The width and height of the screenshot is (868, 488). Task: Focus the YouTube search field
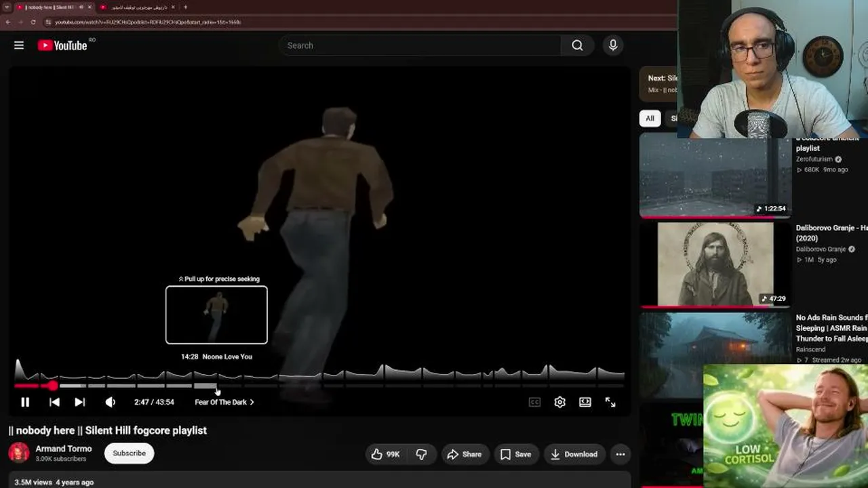point(420,45)
